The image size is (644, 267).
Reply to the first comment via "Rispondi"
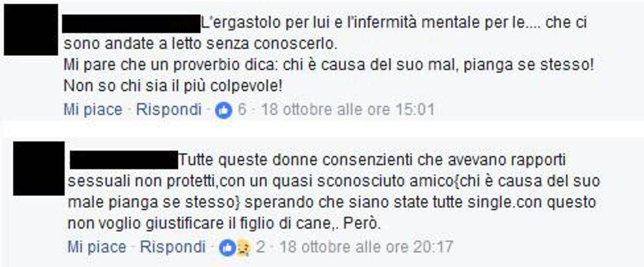(169, 110)
